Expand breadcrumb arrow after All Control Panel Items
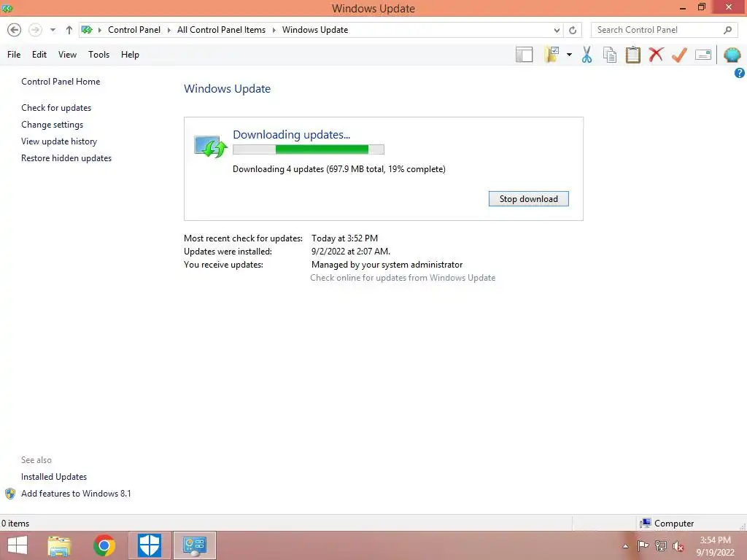The image size is (747, 560). [x=274, y=30]
